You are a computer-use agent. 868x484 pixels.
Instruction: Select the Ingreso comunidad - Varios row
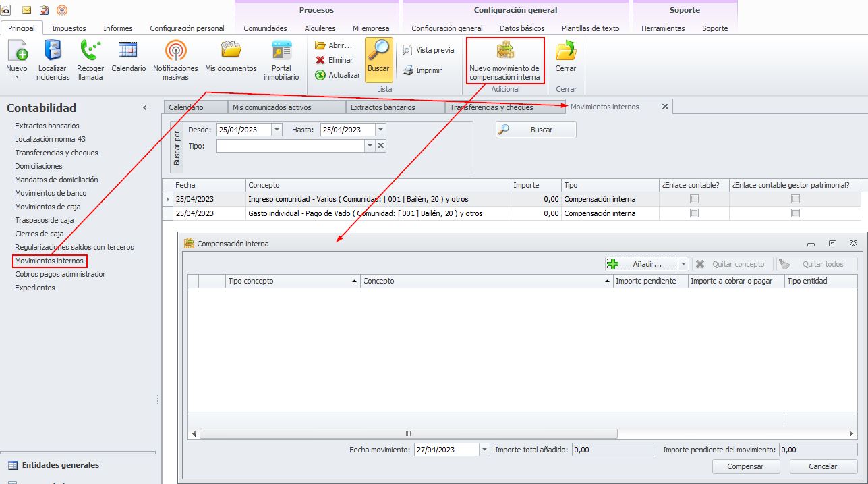coord(511,199)
